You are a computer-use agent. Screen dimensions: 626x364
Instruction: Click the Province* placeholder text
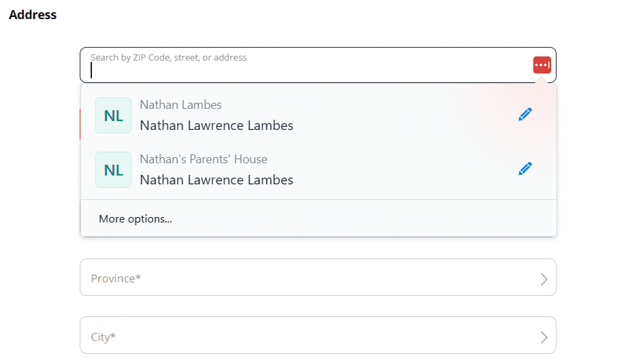(x=116, y=278)
